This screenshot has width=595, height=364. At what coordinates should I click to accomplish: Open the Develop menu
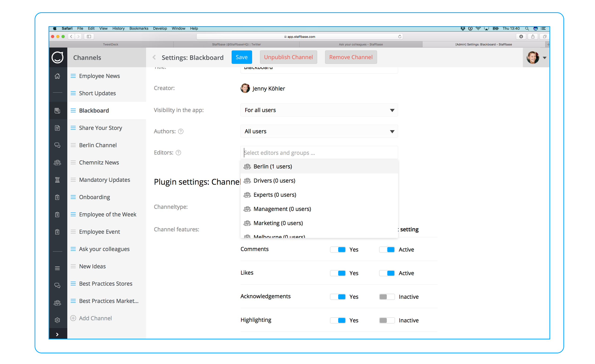(x=160, y=29)
